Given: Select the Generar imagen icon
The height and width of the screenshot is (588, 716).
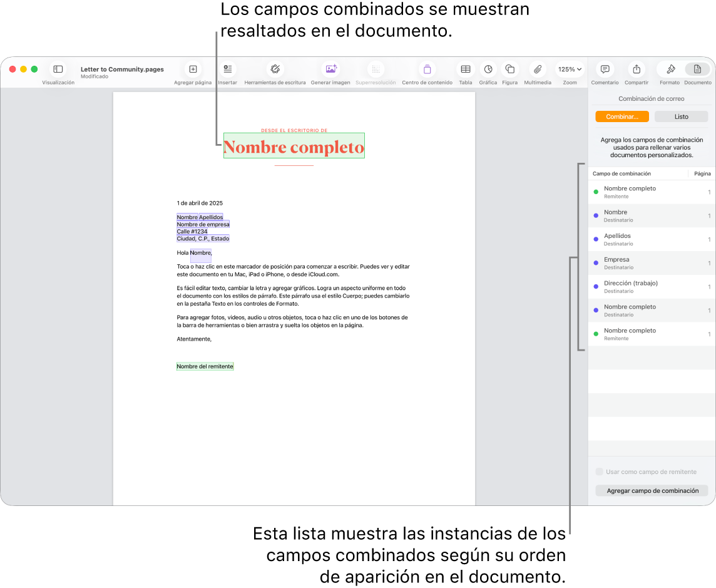Looking at the screenshot, I should tap(330, 70).
